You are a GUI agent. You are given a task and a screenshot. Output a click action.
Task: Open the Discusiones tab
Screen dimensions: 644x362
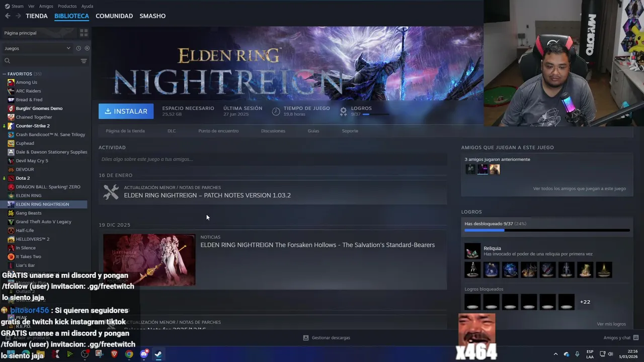[273, 131]
